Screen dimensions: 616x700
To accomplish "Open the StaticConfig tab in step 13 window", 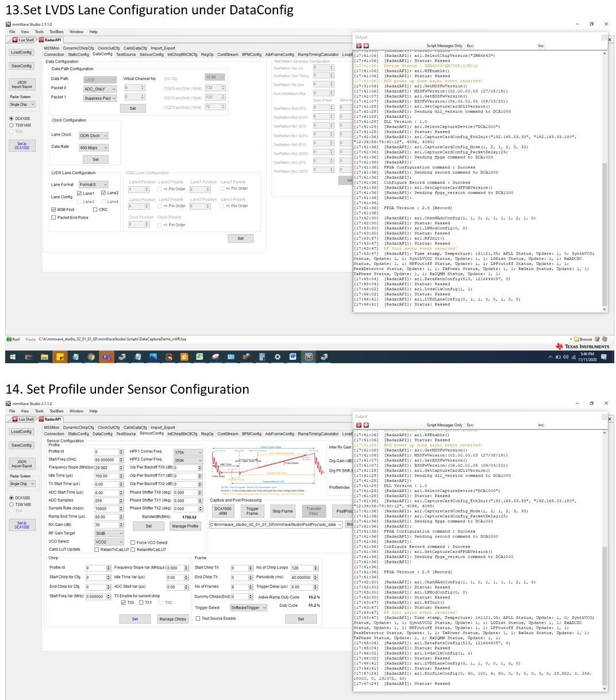I will (x=78, y=55).
